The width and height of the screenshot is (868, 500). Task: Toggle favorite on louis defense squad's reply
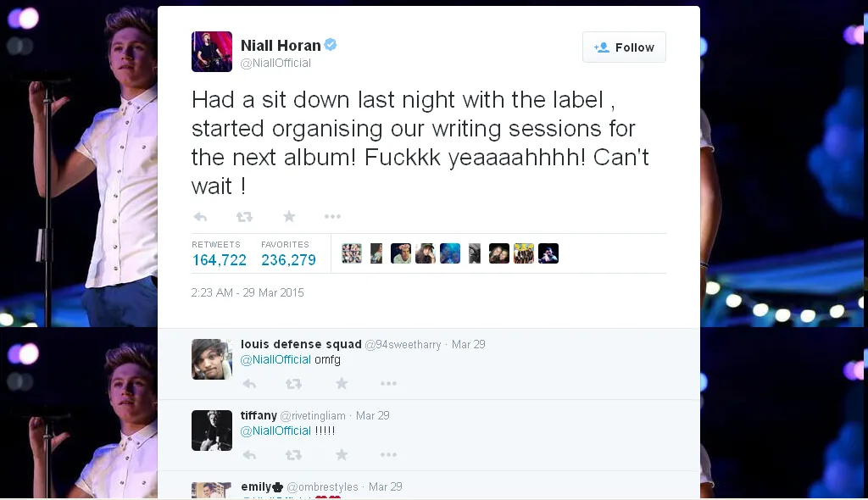click(342, 383)
